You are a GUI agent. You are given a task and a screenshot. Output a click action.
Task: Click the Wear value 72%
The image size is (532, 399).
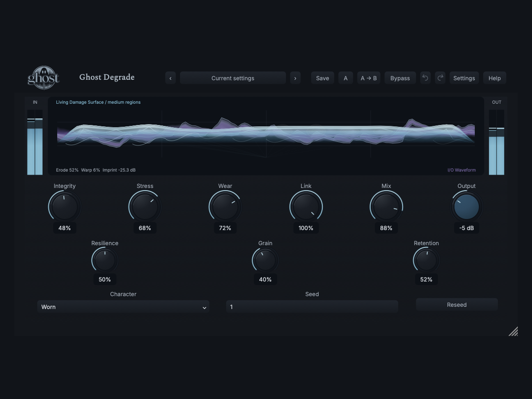pyautogui.click(x=225, y=228)
